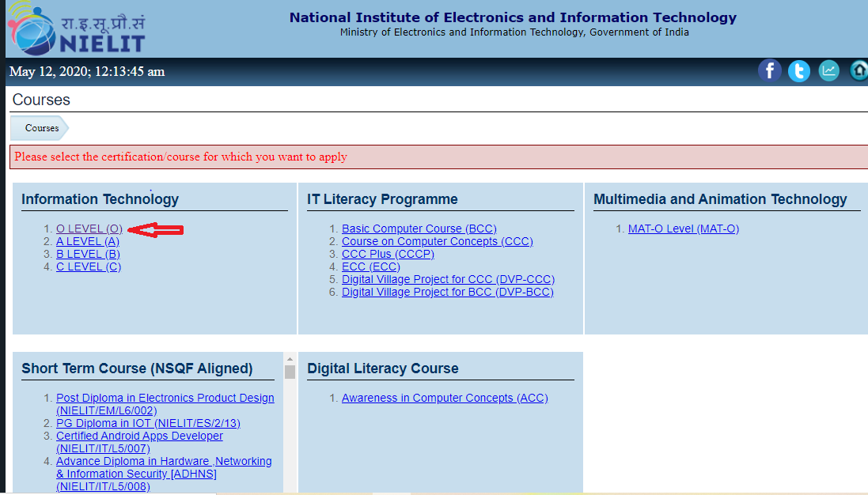Select the Courses breadcrumb tab
Screen dimensions: 868x495
40,128
